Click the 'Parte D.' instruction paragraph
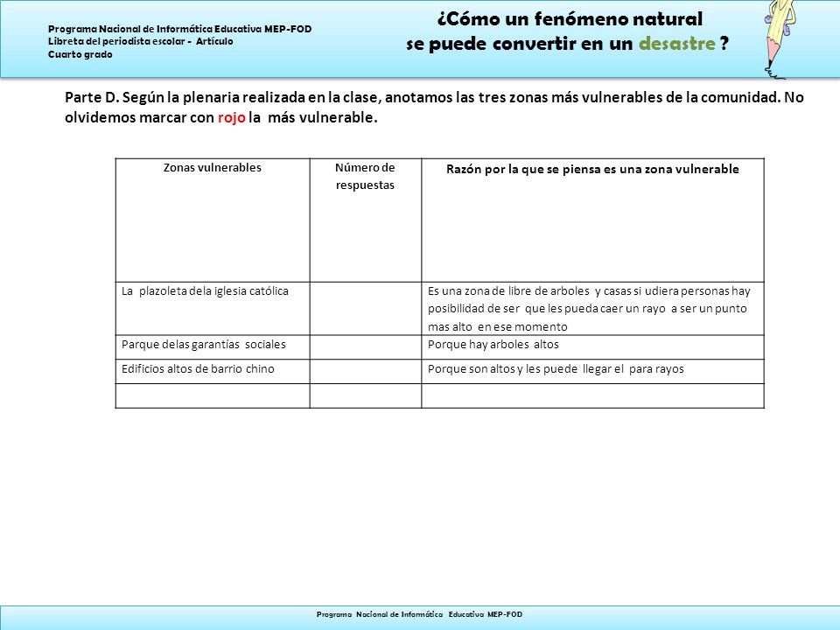 click(x=434, y=107)
